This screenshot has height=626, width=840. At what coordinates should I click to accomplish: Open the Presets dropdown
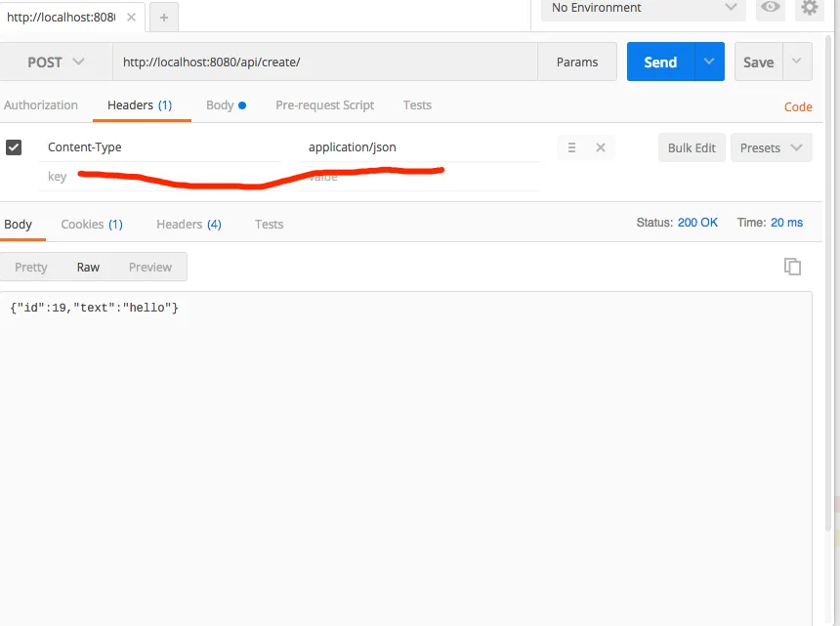772,147
